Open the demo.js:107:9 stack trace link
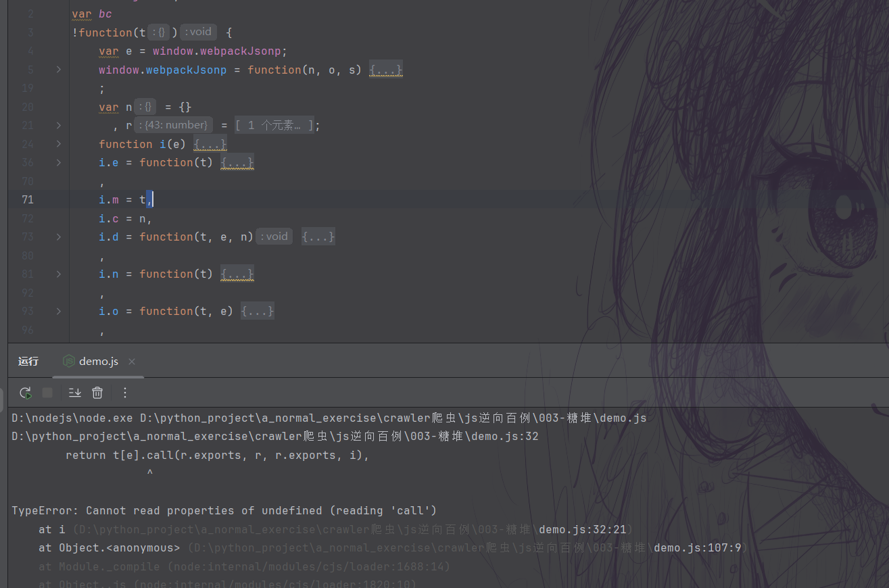 click(x=698, y=547)
